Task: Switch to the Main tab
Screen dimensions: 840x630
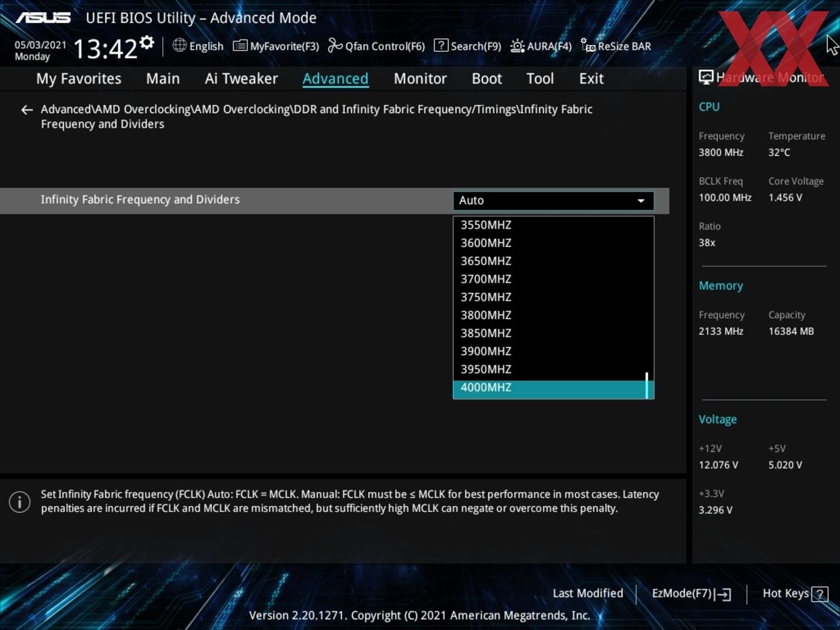Action: (x=163, y=78)
